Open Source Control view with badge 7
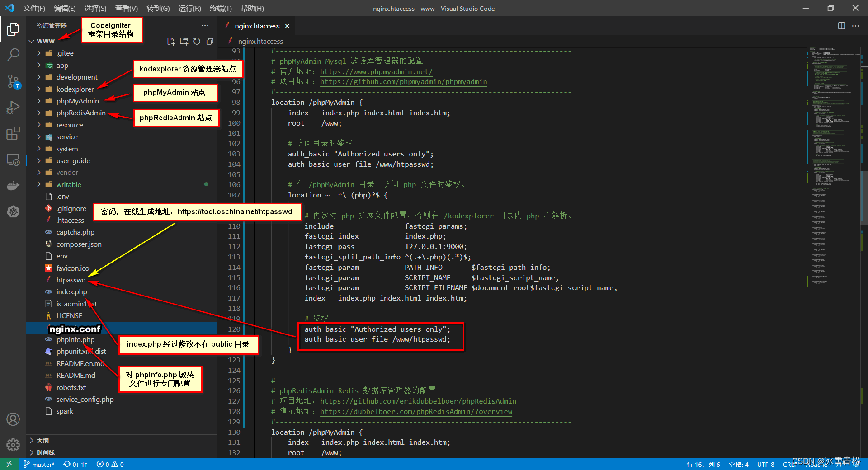 pyautogui.click(x=13, y=81)
